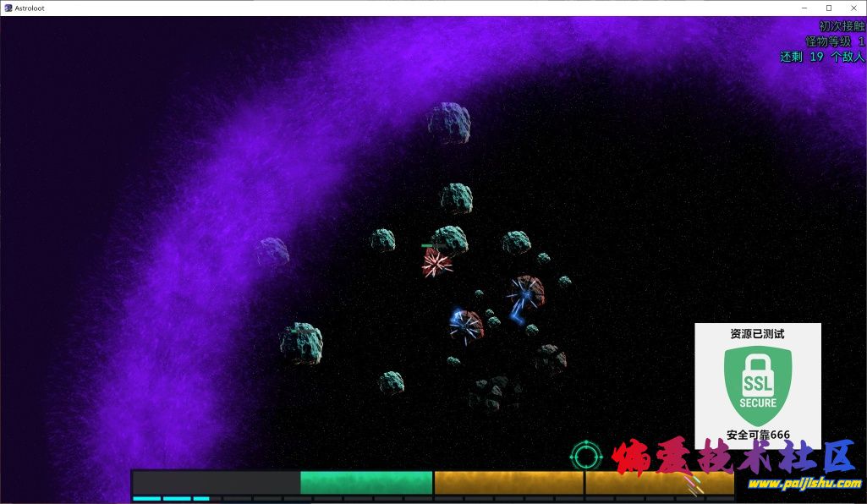867x504 pixels.
Task: Click the cyan segmented pips at bottom left
Action: tap(171, 499)
